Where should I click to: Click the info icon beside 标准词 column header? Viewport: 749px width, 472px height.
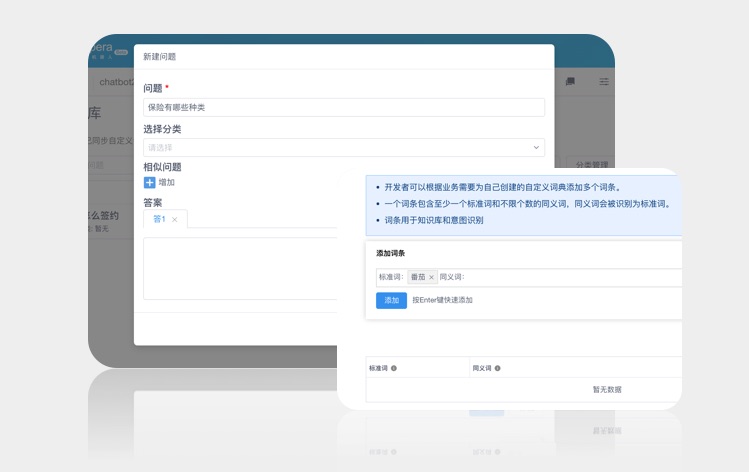click(x=394, y=368)
